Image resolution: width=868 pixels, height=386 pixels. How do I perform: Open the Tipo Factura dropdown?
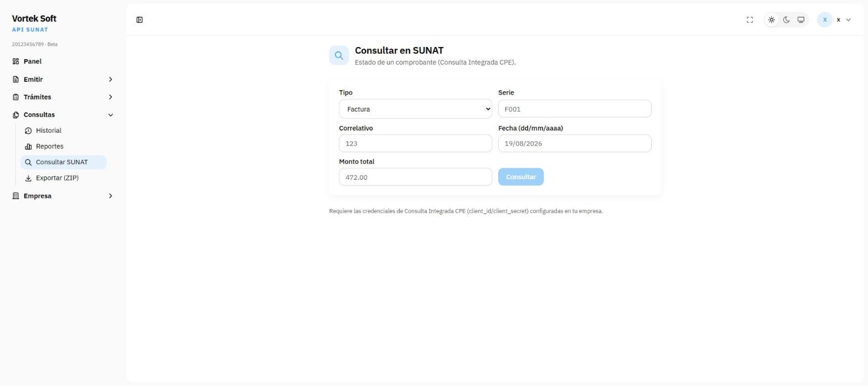point(415,109)
